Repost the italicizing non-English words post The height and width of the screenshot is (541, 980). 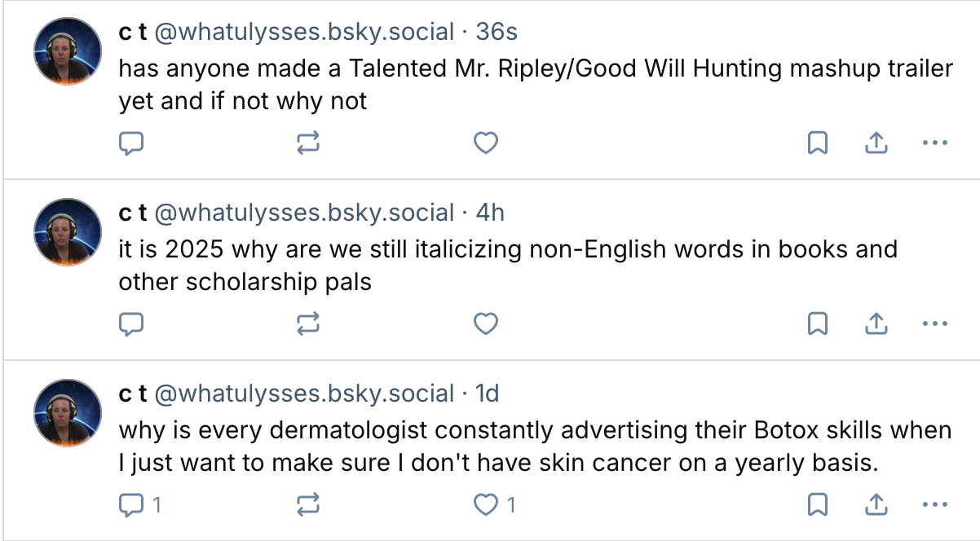tap(308, 324)
